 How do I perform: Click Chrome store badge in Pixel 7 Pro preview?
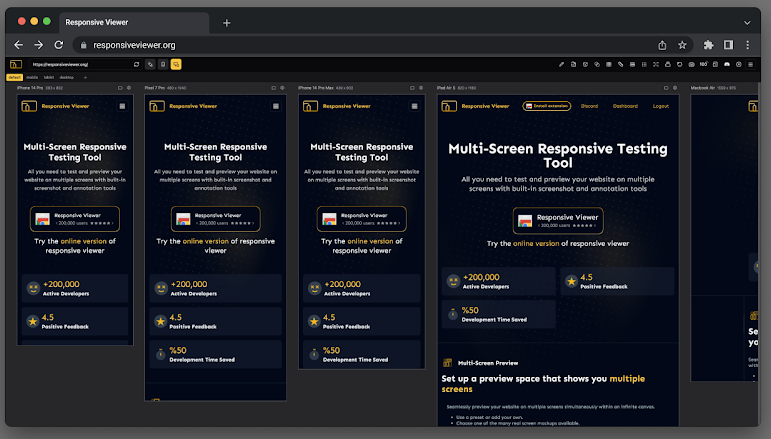pyautogui.click(x=215, y=219)
